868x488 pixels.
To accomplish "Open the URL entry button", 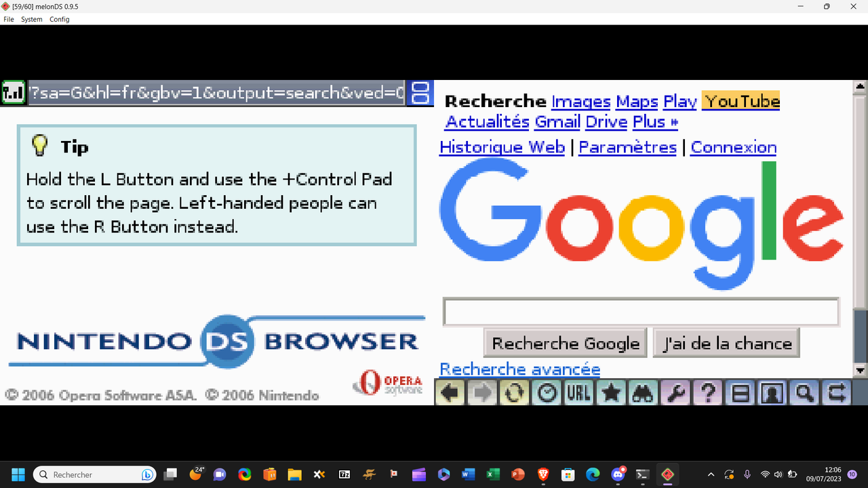I will coord(578,392).
